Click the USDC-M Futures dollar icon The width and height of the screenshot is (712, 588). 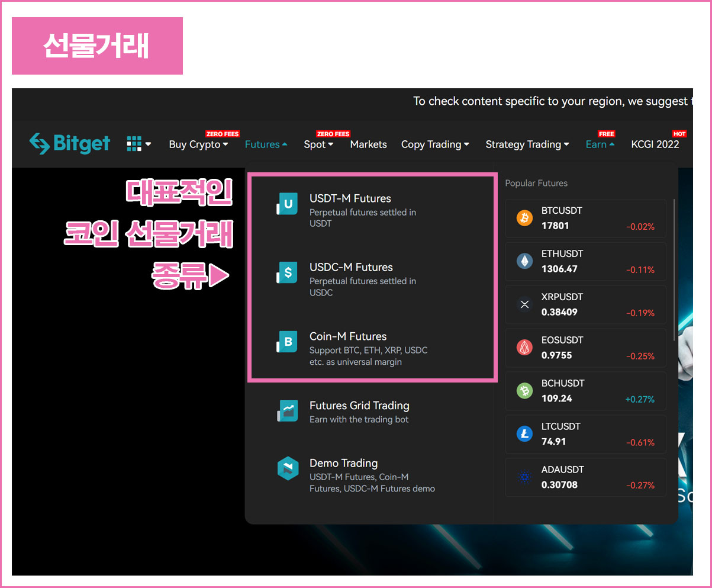point(287,272)
